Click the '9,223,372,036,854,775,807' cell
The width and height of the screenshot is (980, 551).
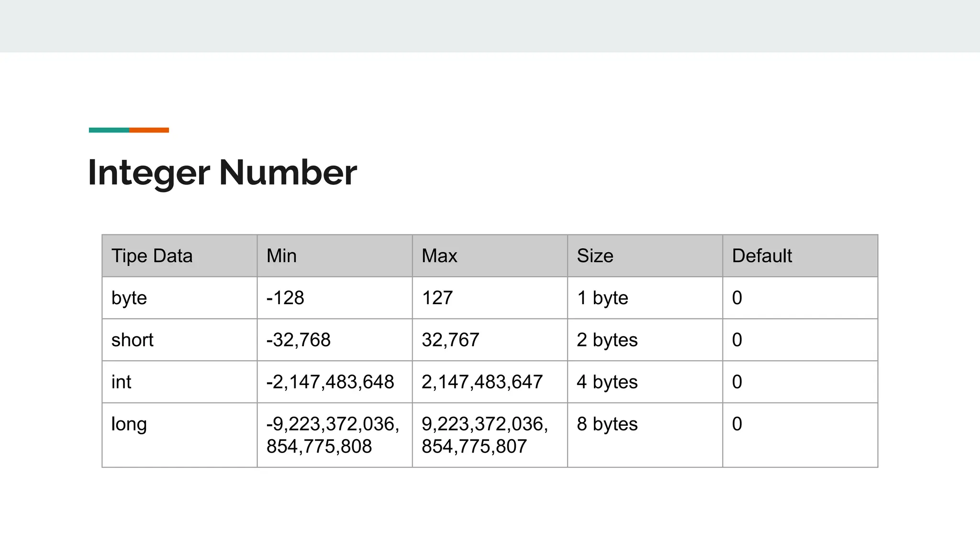click(x=490, y=435)
